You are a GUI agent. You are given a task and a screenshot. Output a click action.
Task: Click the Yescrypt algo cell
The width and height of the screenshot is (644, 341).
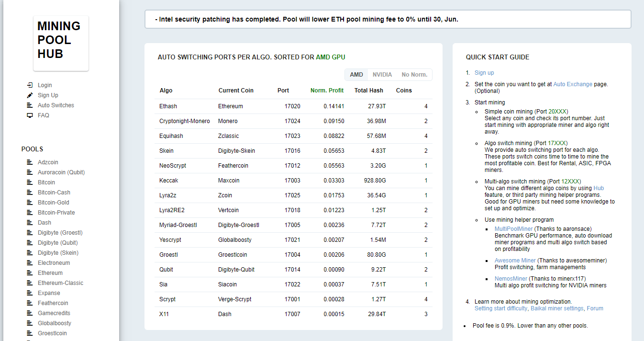click(170, 240)
